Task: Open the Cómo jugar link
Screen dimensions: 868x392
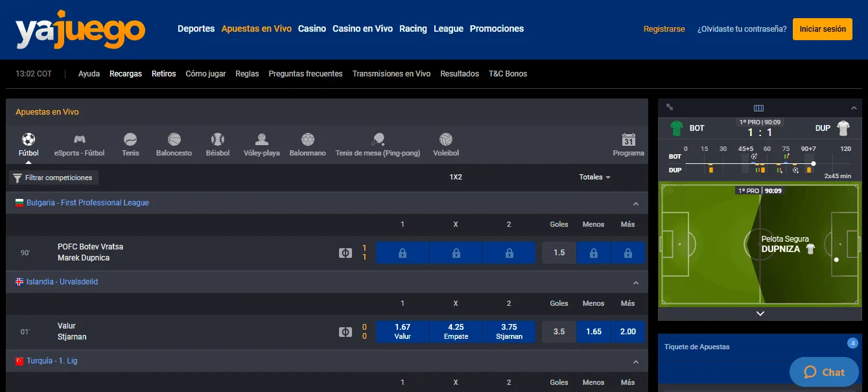Action: tap(205, 74)
